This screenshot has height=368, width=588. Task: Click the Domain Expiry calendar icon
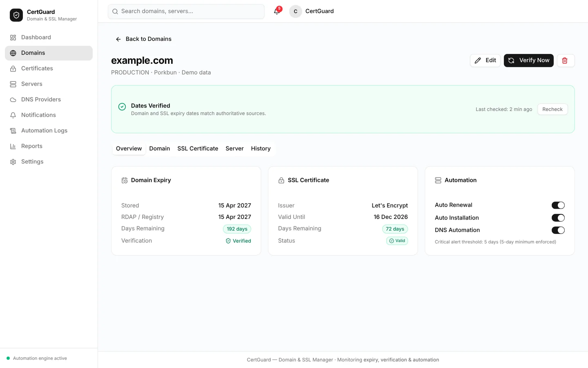tap(125, 180)
